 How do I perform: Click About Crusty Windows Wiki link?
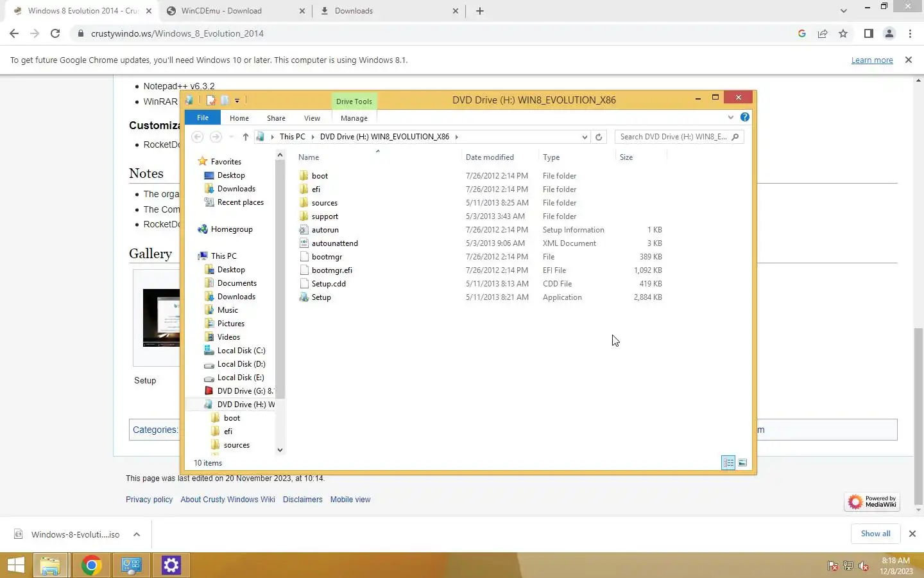228,500
